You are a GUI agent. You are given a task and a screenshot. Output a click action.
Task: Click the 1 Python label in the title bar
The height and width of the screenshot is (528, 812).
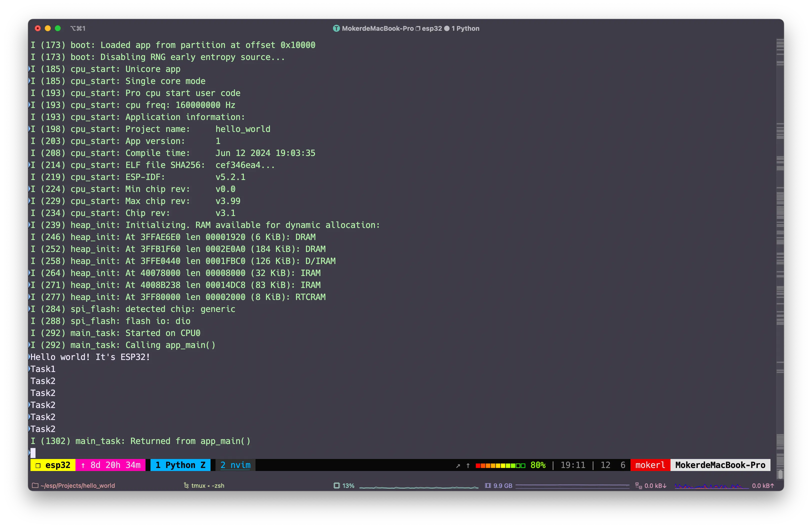point(465,28)
